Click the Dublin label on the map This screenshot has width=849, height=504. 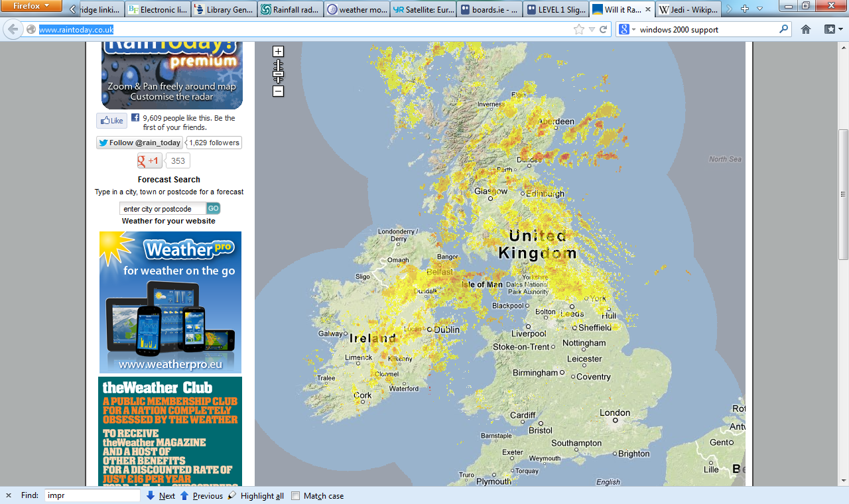point(446,330)
